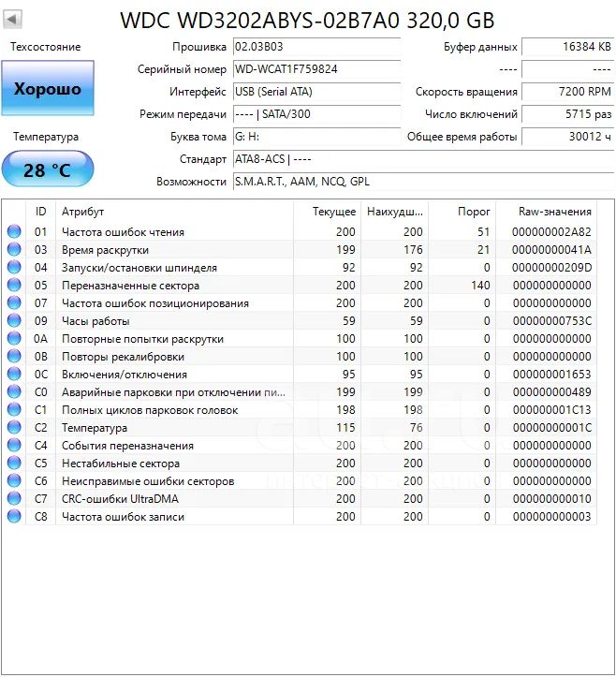Screen dimensions: 616x677
Task: Sort by the ID column header
Action: coord(40,212)
